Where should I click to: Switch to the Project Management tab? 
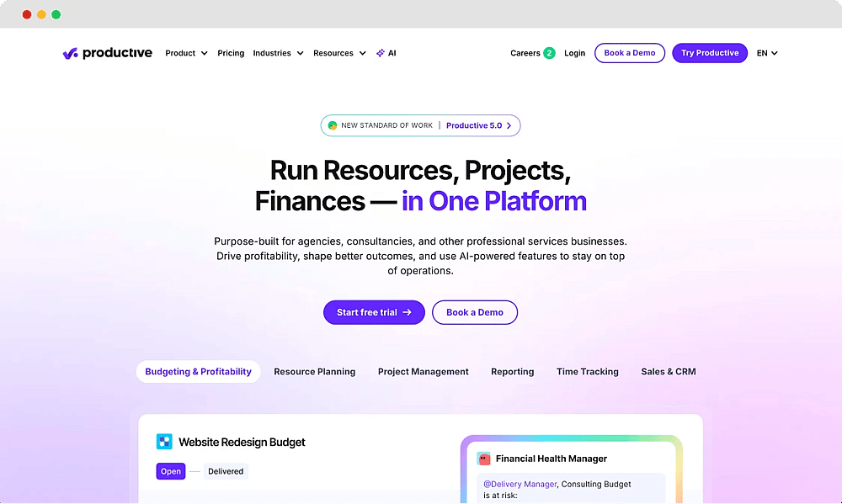(424, 371)
